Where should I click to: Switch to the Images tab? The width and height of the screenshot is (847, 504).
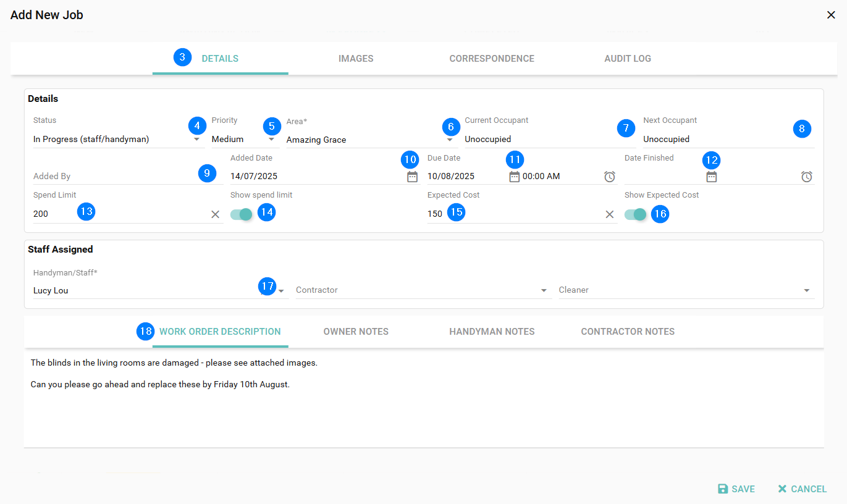coord(356,59)
